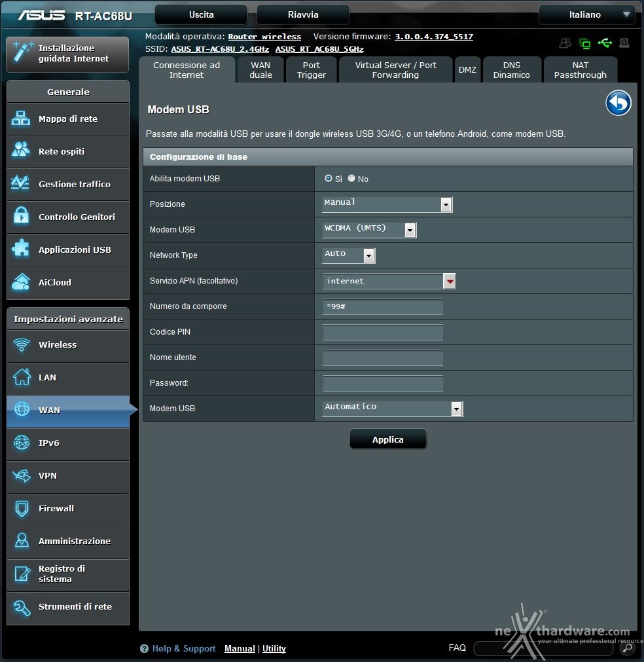Open the ASUS_RT_AC68U_5GHz SSID link

pyautogui.click(x=319, y=49)
